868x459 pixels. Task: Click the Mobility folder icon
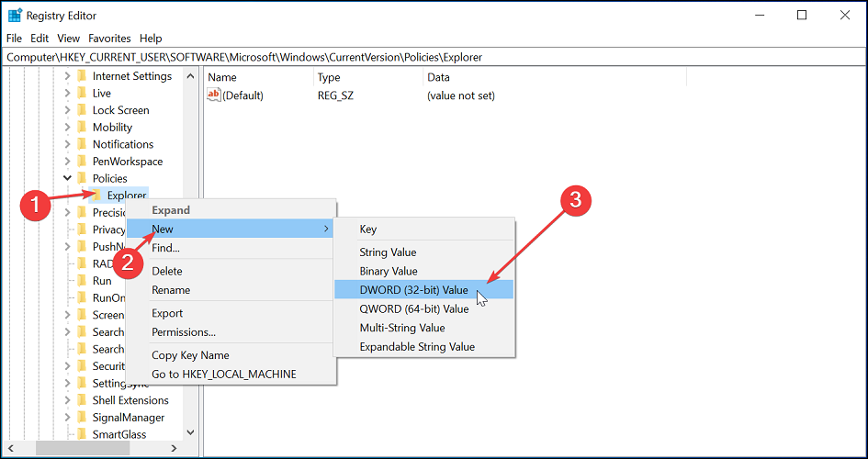point(82,128)
